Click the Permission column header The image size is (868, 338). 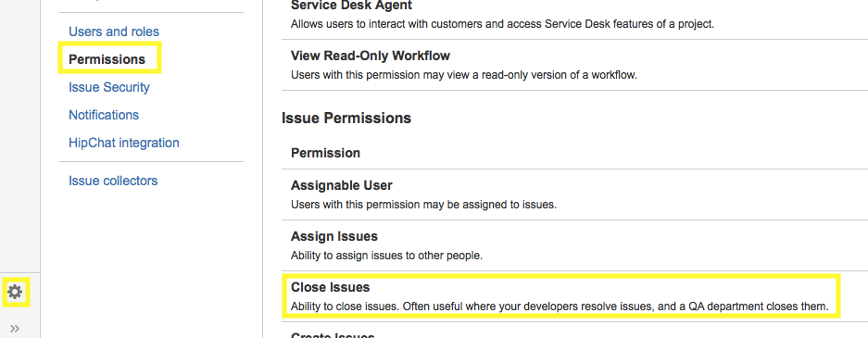pos(325,153)
